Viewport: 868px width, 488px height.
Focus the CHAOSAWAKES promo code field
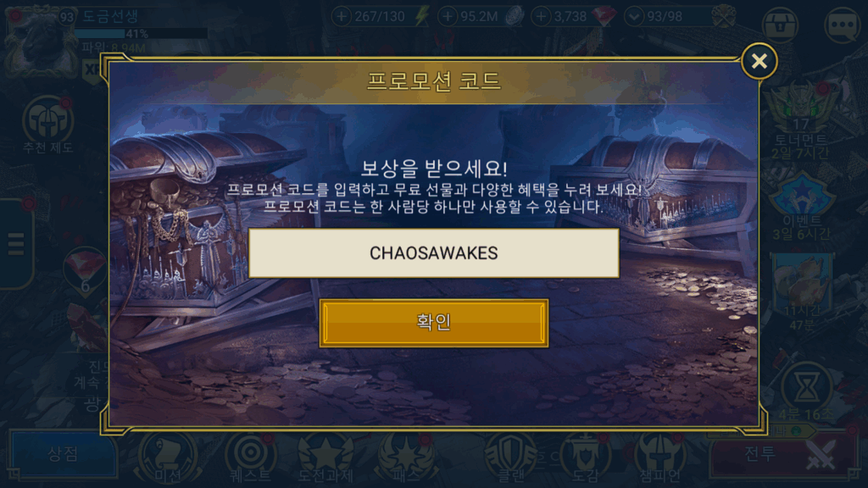(x=434, y=252)
